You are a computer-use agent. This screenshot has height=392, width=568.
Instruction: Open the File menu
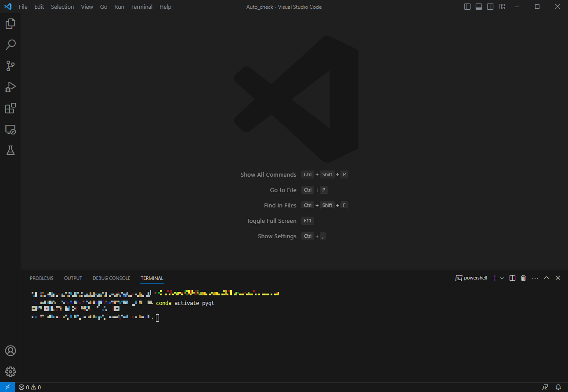tap(23, 7)
